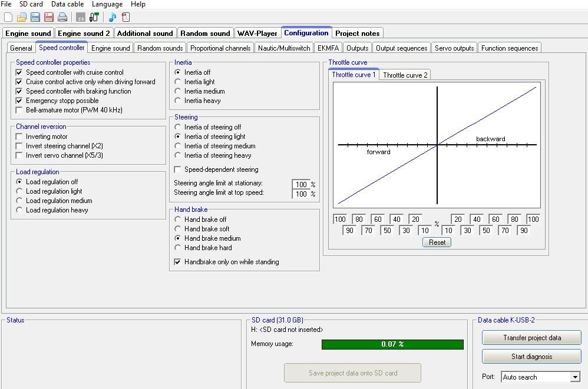Screen dimensions: 588x389
Task: Click the blue music note icon
Action: pos(112,17)
